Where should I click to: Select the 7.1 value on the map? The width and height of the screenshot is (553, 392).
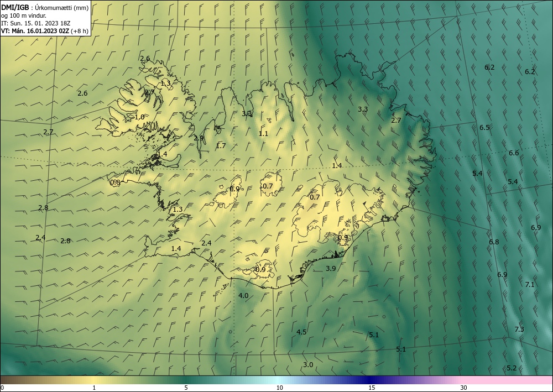pyautogui.click(x=530, y=285)
